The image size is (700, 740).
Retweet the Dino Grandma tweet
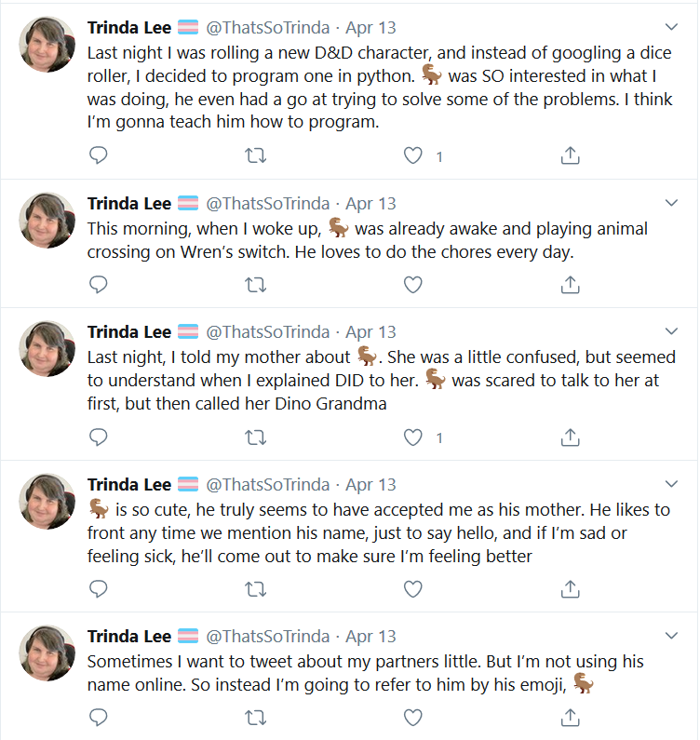[x=255, y=437]
